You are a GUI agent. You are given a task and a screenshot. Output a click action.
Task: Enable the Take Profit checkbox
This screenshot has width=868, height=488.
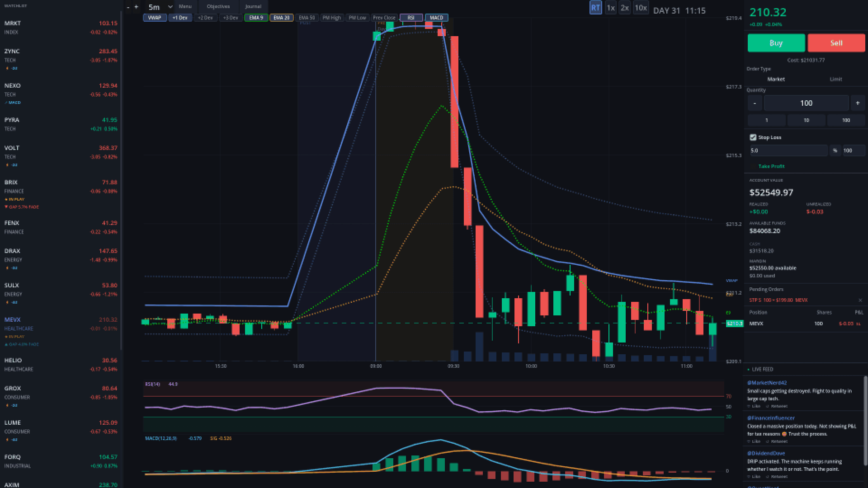[x=753, y=166]
